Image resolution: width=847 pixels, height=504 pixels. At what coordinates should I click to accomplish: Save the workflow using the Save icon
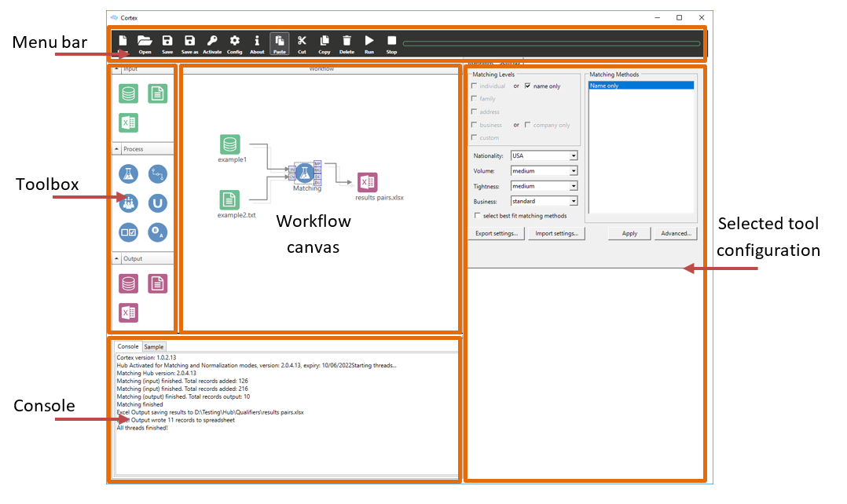click(167, 43)
